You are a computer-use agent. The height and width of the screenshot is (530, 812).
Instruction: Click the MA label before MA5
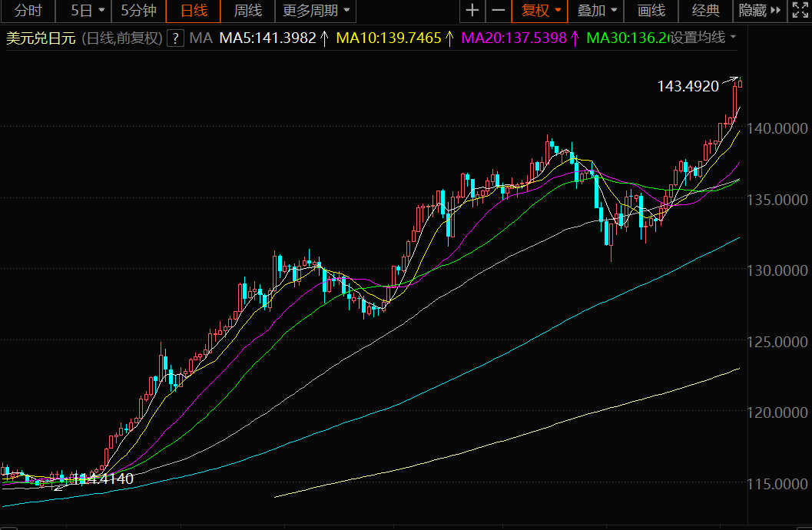click(x=201, y=38)
